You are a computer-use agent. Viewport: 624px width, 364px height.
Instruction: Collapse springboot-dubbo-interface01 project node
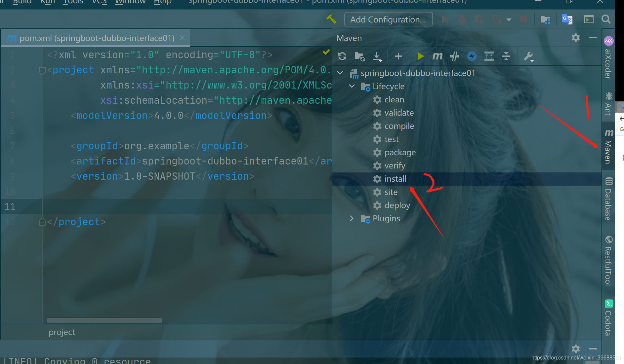[x=340, y=73]
